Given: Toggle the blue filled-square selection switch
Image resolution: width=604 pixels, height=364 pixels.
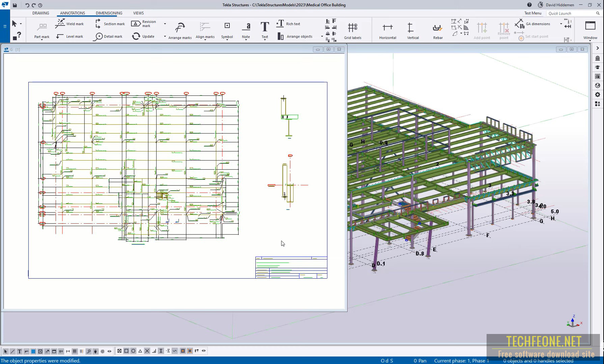Looking at the screenshot, I should point(33,351).
